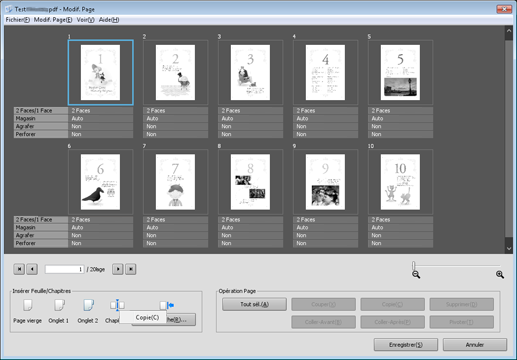Screen dimensions: 517x360
Task: Select the Onglet 1 tab sheet icon
Action: pyautogui.click(x=59, y=305)
